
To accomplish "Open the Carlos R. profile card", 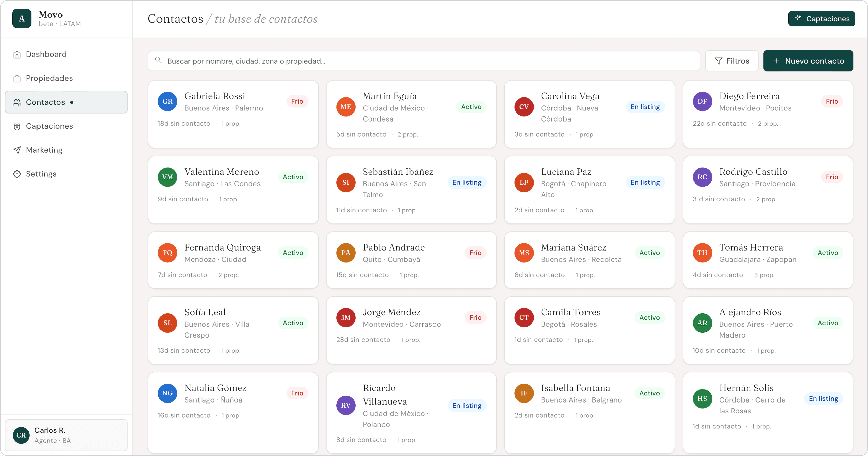I will pos(66,435).
